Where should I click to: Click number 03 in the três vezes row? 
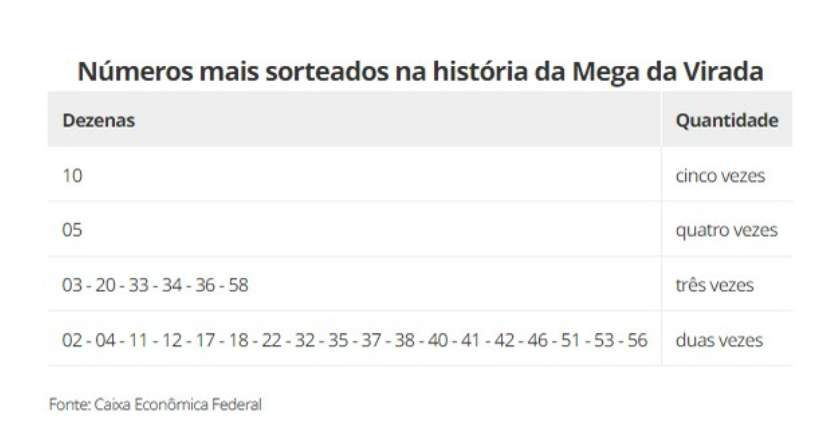click(72, 285)
